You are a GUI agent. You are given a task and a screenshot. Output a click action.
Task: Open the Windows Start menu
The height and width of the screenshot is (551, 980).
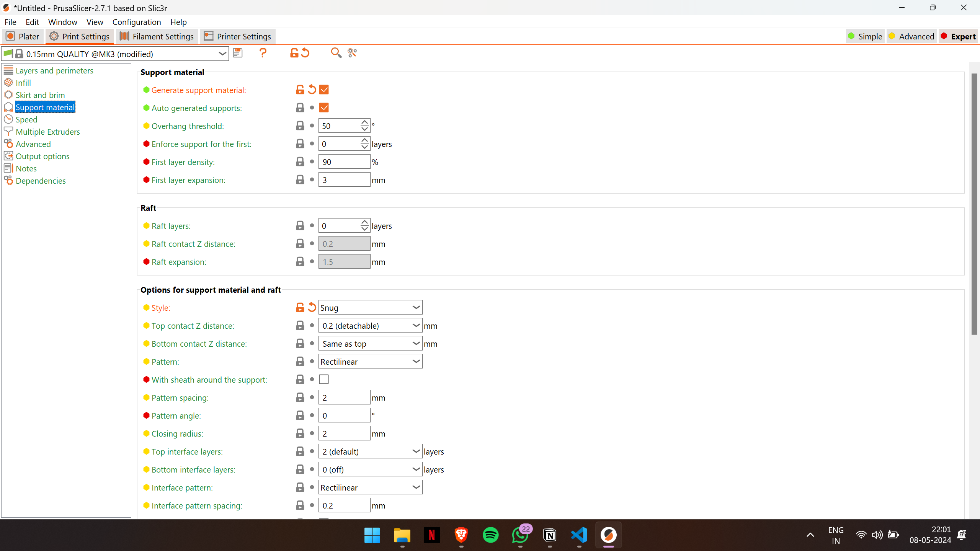coord(372,535)
